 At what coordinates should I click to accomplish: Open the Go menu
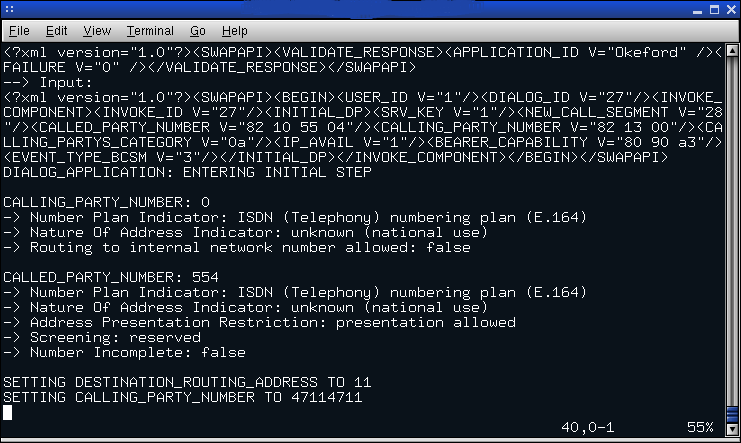tap(198, 31)
